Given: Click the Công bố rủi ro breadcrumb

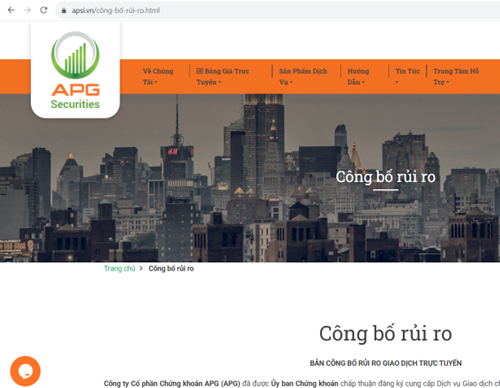Looking at the screenshot, I should coord(171,268).
